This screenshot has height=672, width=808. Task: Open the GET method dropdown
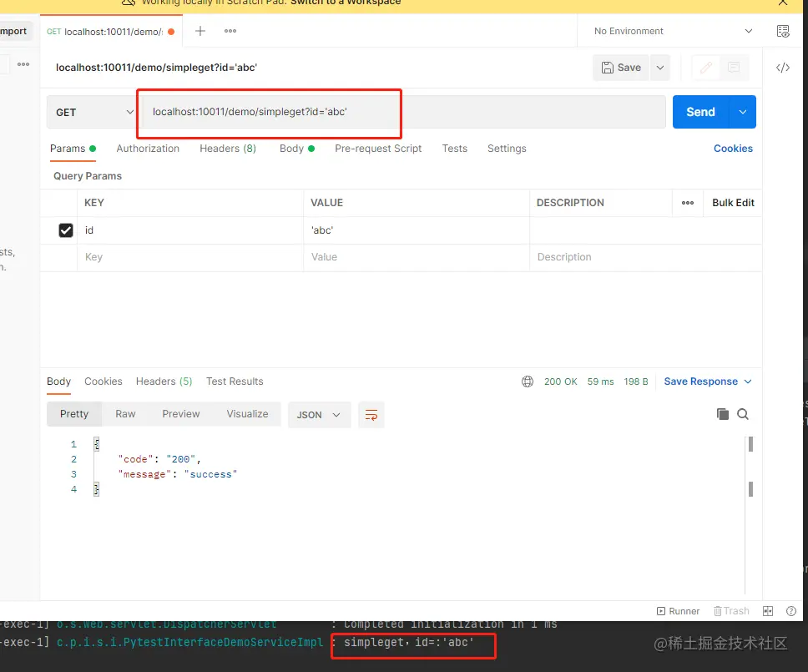point(91,112)
